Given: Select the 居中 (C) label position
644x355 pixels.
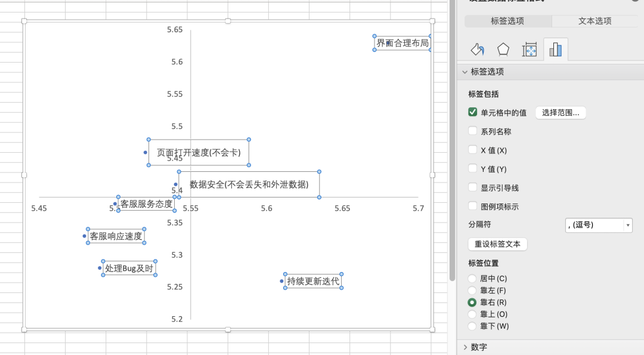Looking at the screenshot, I should 472,279.
